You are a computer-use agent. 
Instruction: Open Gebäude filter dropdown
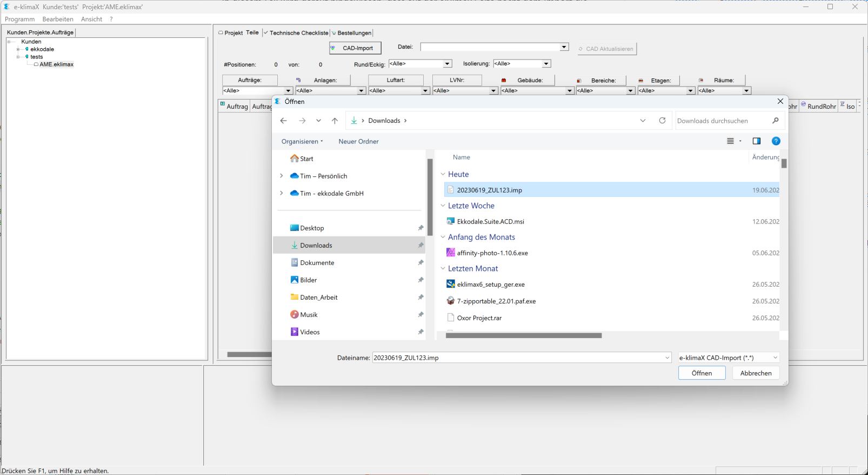click(570, 91)
